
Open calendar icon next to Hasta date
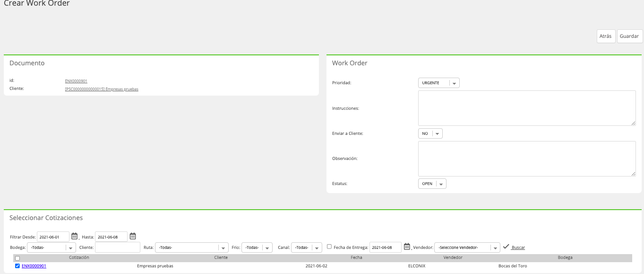[x=133, y=236]
